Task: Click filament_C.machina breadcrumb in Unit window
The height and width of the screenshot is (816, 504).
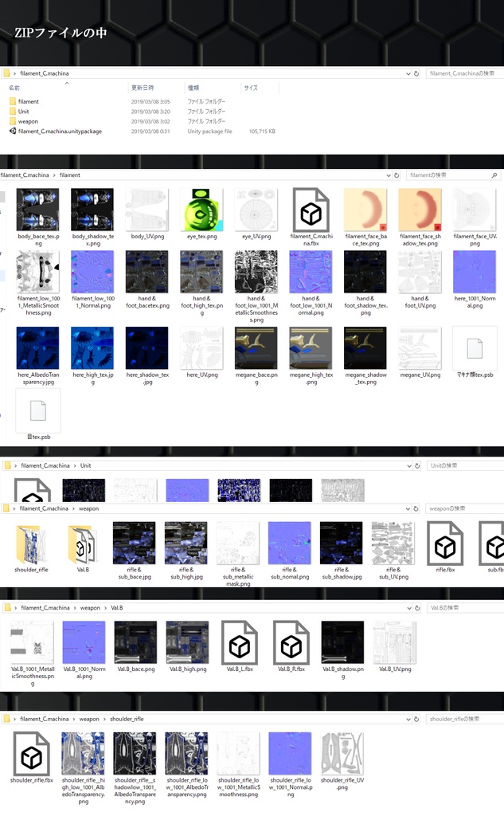Action: 45,465
